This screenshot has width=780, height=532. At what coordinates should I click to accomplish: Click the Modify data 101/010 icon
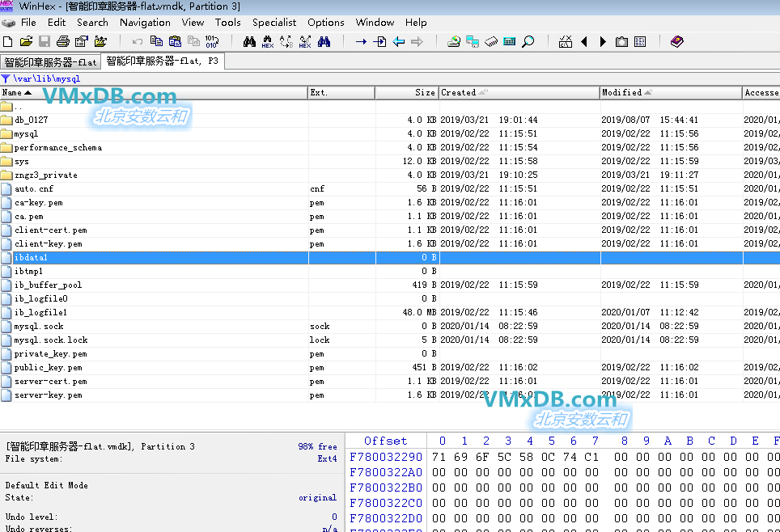[212, 42]
